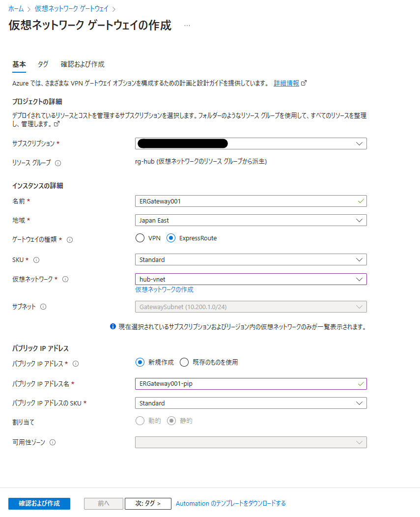Click external link icon after 管理します

pos(56,124)
